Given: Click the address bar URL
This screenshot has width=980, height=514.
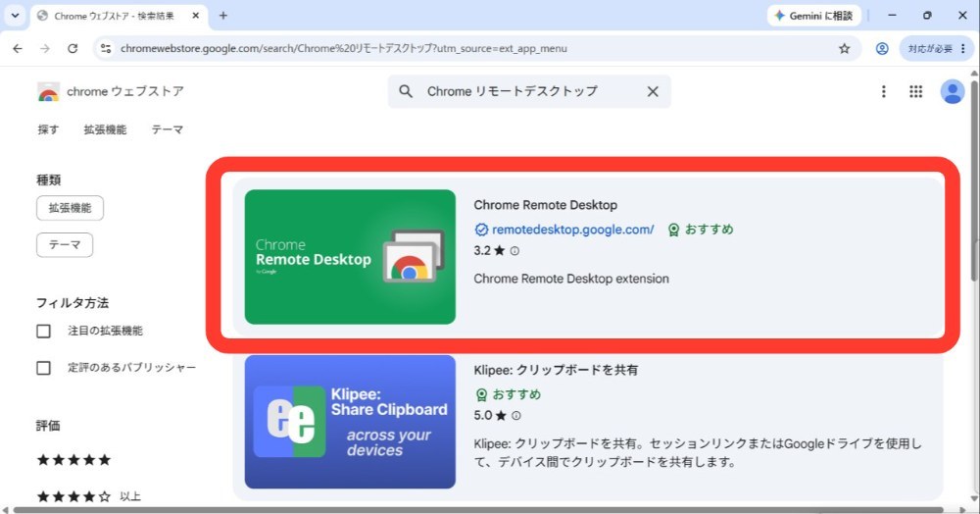Looking at the screenshot, I should 344,49.
